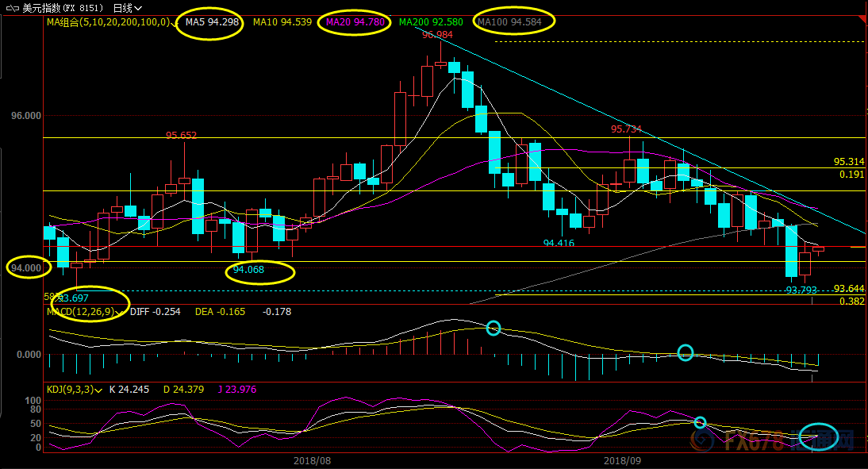Open the KDJ(9,3,3) indicator dropdown
The width and height of the screenshot is (868, 469).
click(97, 390)
